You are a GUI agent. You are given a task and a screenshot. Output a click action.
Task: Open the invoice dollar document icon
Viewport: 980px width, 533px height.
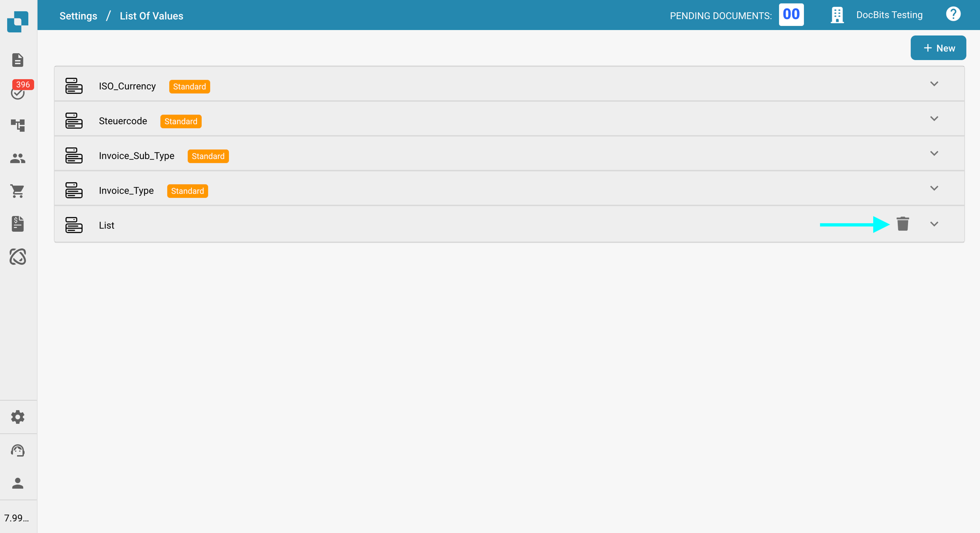tap(18, 224)
